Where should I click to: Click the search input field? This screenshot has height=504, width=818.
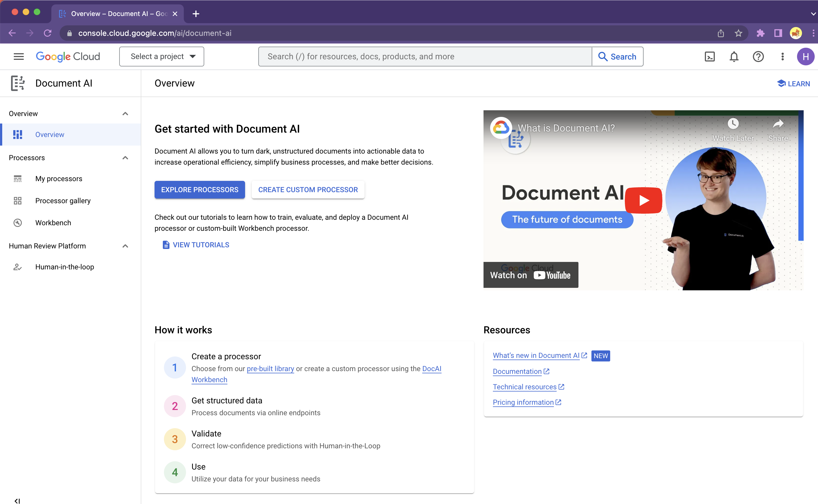pyautogui.click(x=425, y=57)
